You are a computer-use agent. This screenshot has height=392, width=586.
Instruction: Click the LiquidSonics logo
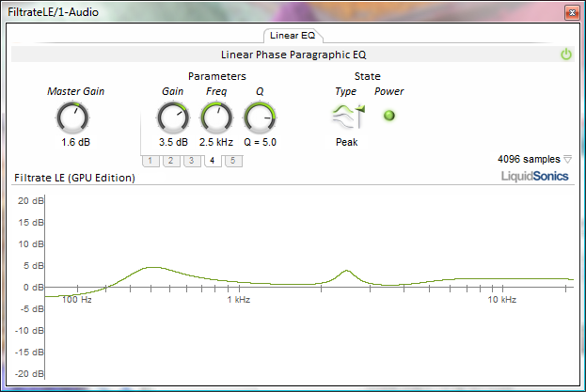point(534,176)
